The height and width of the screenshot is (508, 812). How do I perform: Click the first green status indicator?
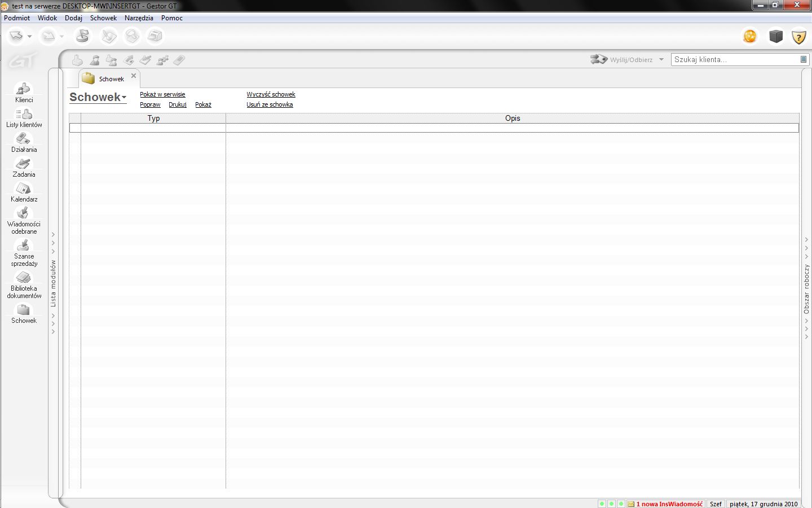pyautogui.click(x=602, y=504)
